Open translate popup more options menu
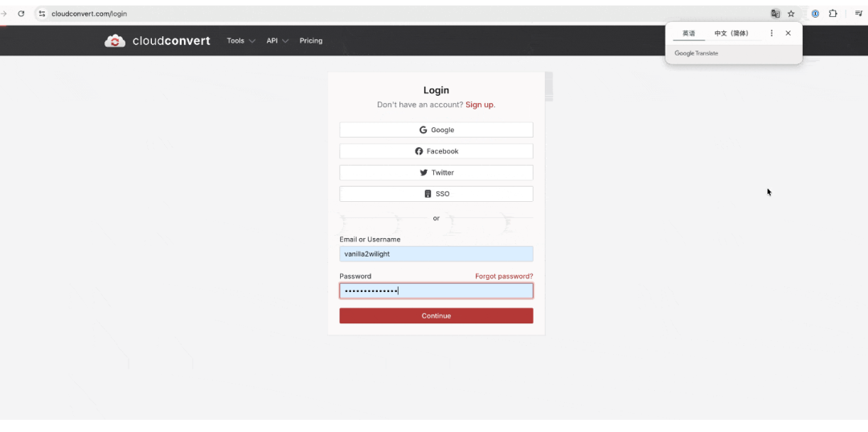This screenshot has width=868, height=432. point(772,33)
